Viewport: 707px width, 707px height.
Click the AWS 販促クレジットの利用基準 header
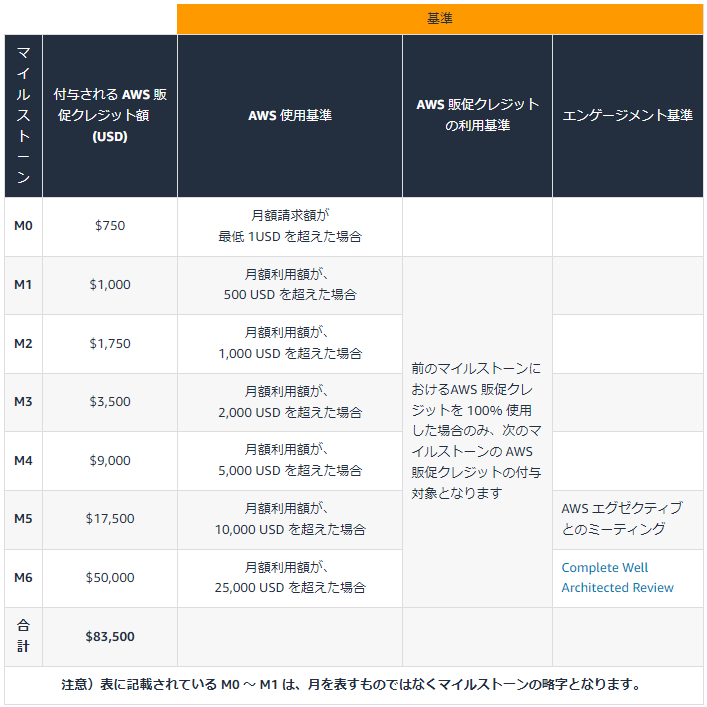click(x=477, y=116)
